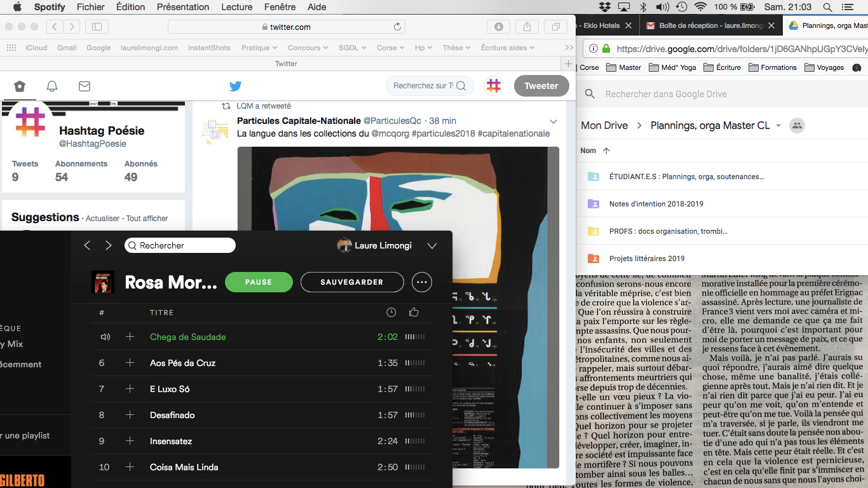Click Safari share icon in toolbar
This screenshot has width=868, height=488.
(x=527, y=27)
